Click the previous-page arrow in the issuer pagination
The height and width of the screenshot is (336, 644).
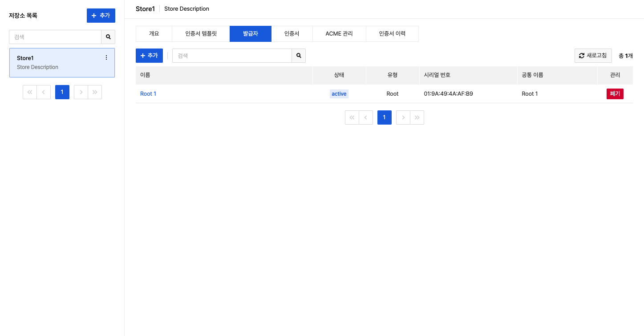(365, 117)
